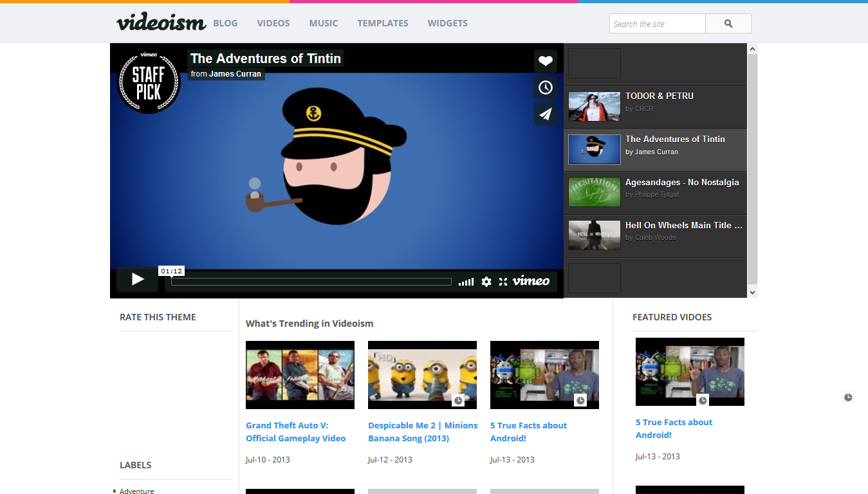Open featured 5 True Facts Android thumbnail
This screenshot has height=494, width=868.
(x=690, y=372)
